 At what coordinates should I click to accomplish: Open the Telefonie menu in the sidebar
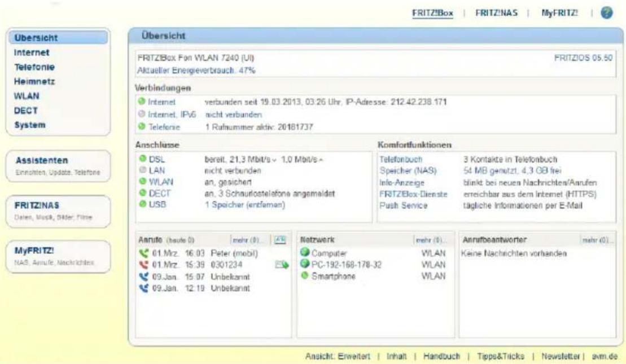(34, 67)
